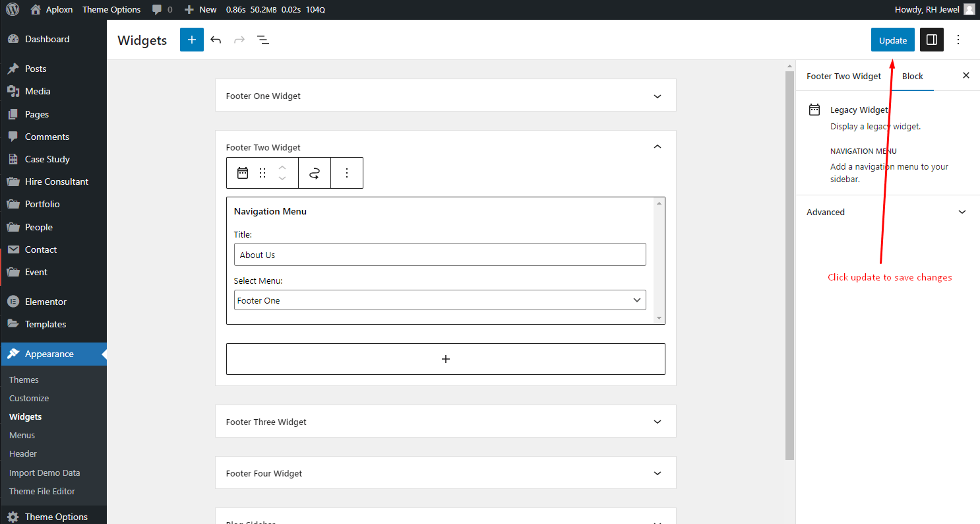Screen dimensions: 980x524
Task: Open the three-dot Options menu in header
Action: (x=958, y=40)
